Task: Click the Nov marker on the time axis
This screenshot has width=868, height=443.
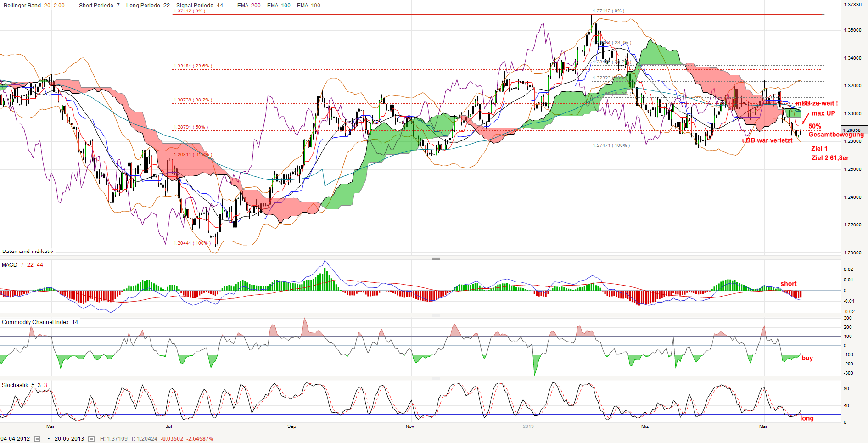Action: [x=410, y=426]
